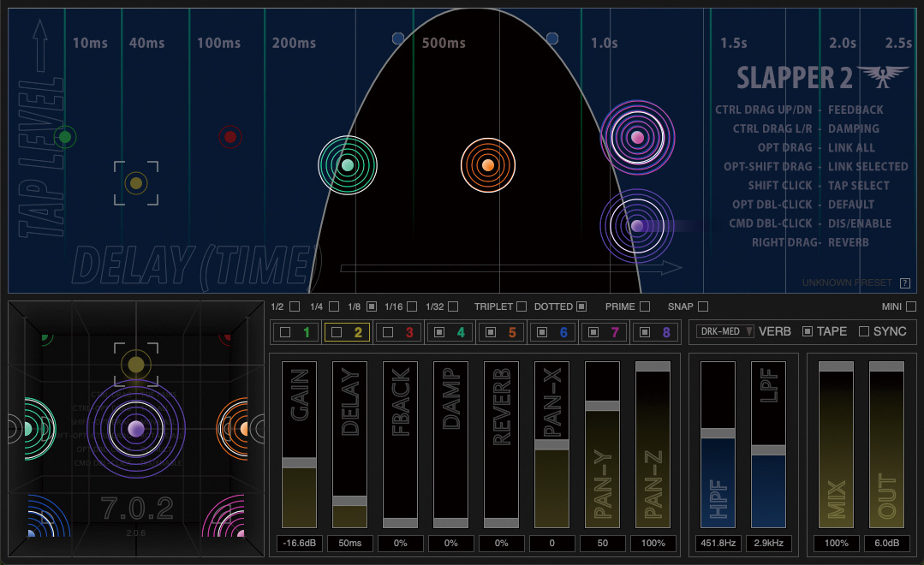Select the blue tap node in panner corner

coord(48,516)
